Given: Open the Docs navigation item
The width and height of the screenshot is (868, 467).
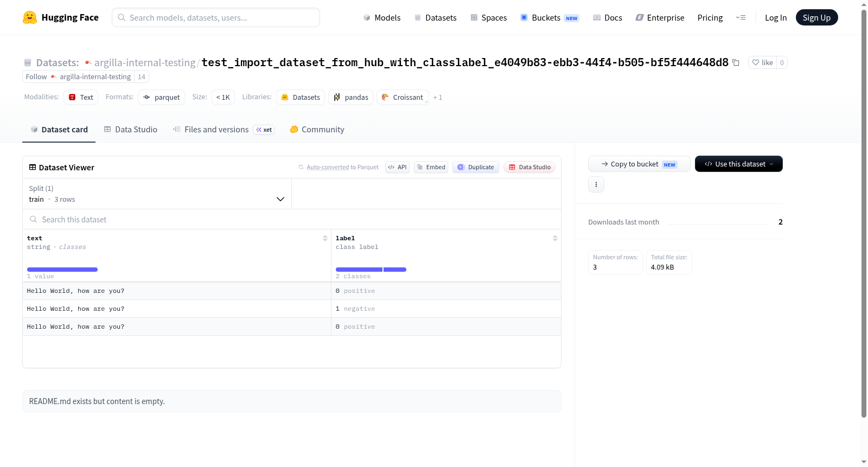Looking at the screenshot, I should tap(607, 17).
